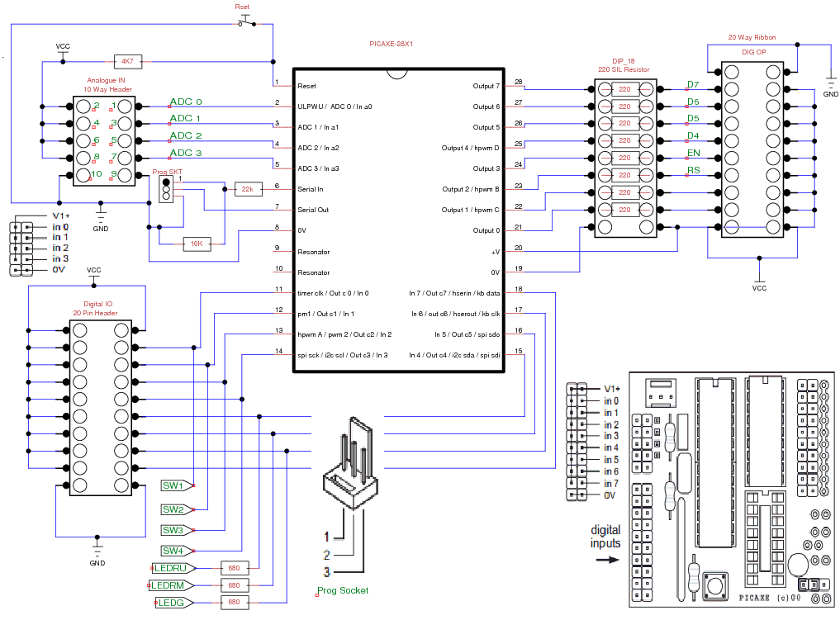
Task: Click the 'timer clk / Out c 0 / In 0' pin name
Action: (333, 293)
